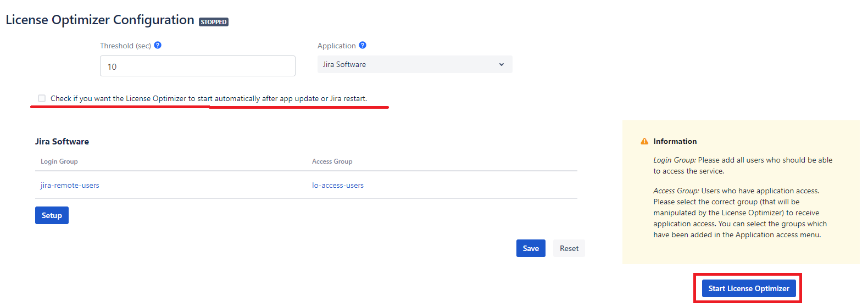
Task: Click the Information panel heading
Action: point(675,141)
